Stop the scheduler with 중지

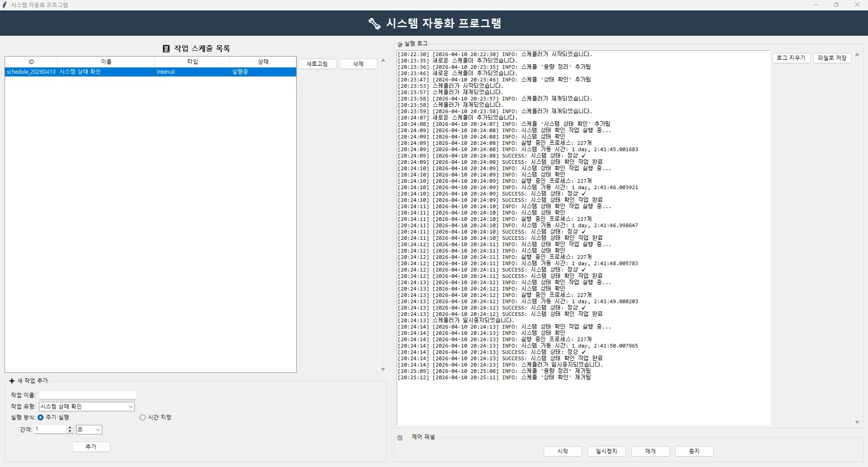point(694,451)
